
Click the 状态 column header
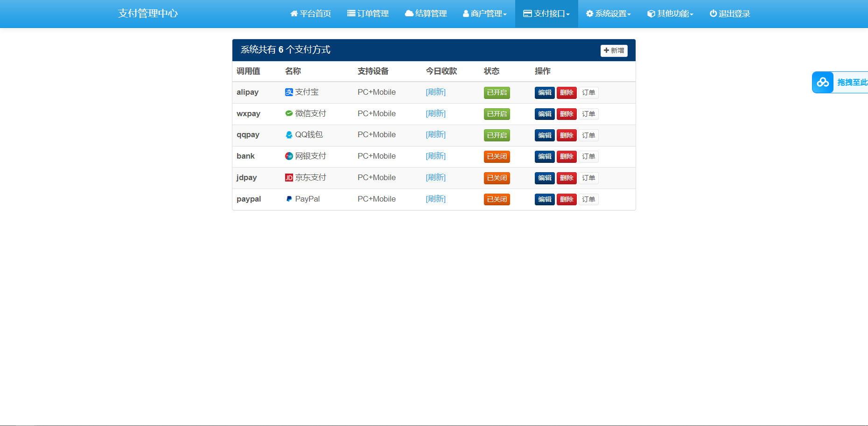click(491, 71)
